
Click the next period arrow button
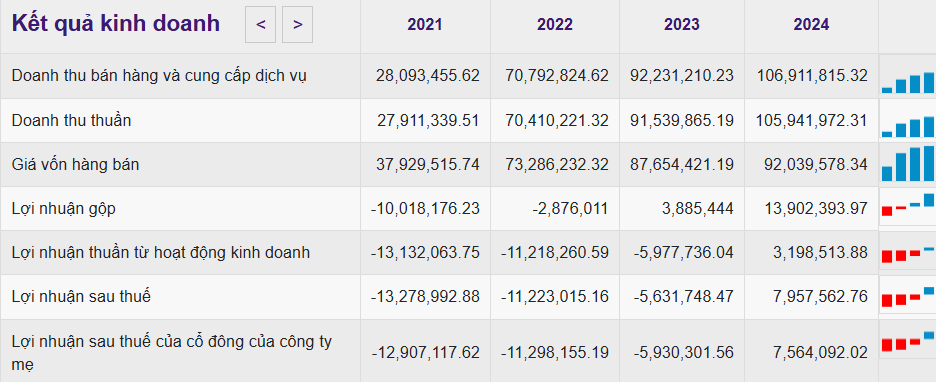point(297,24)
